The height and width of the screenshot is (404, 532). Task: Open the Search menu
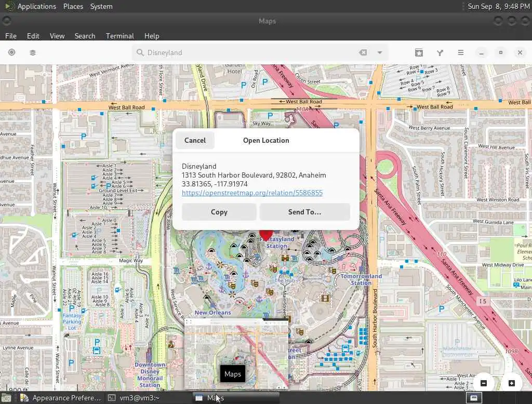[85, 36]
